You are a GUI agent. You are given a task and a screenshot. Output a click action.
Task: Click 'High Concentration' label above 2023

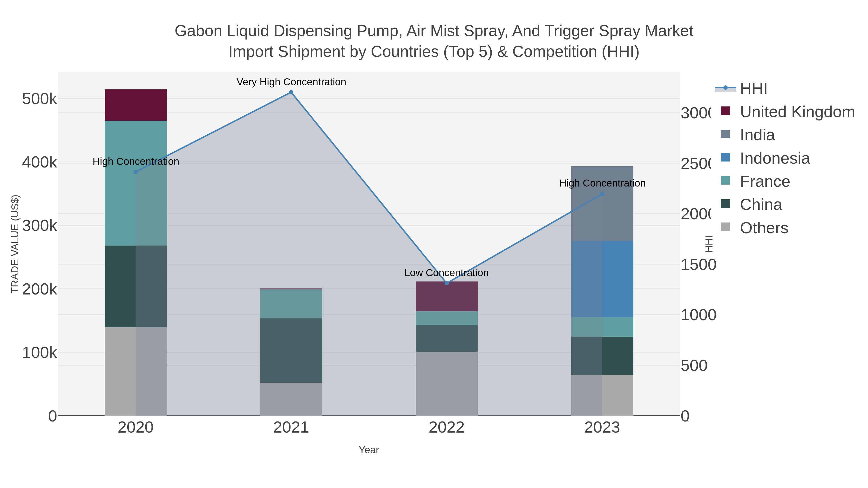(603, 183)
